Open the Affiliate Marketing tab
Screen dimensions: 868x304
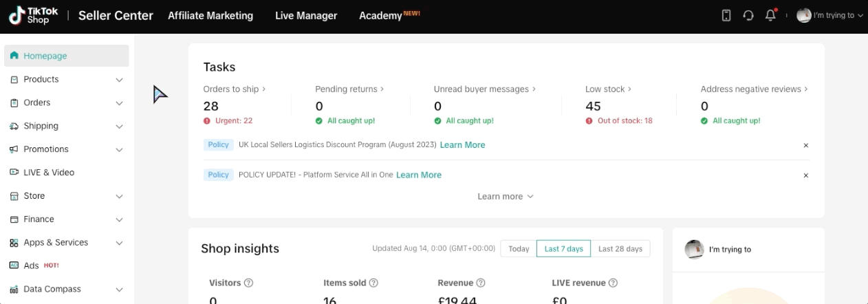[210, 16]
